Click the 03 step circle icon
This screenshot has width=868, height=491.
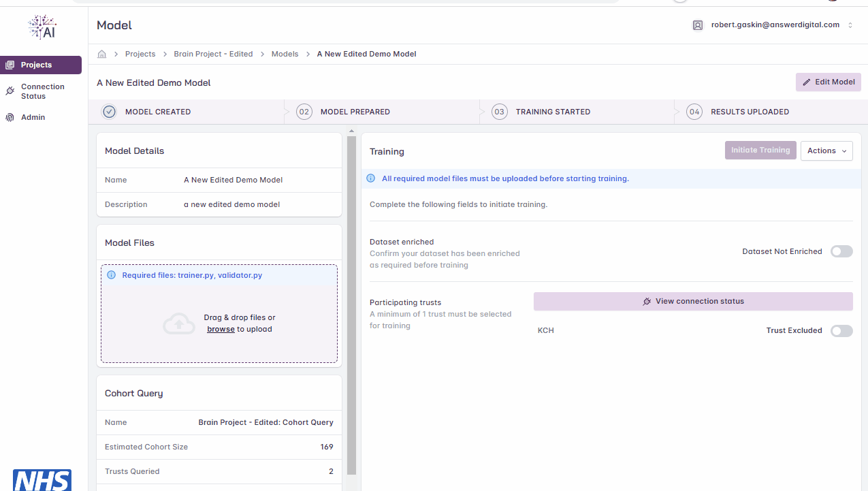[500, 112]
